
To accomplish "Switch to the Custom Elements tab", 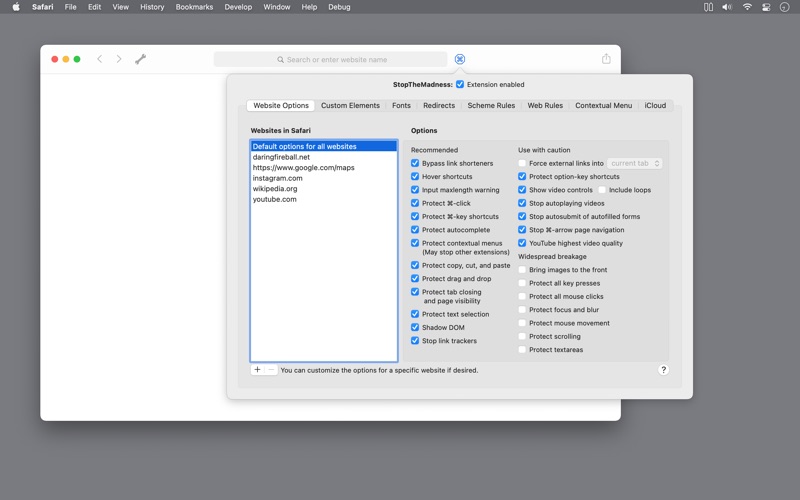I will [x=350, y=106].
